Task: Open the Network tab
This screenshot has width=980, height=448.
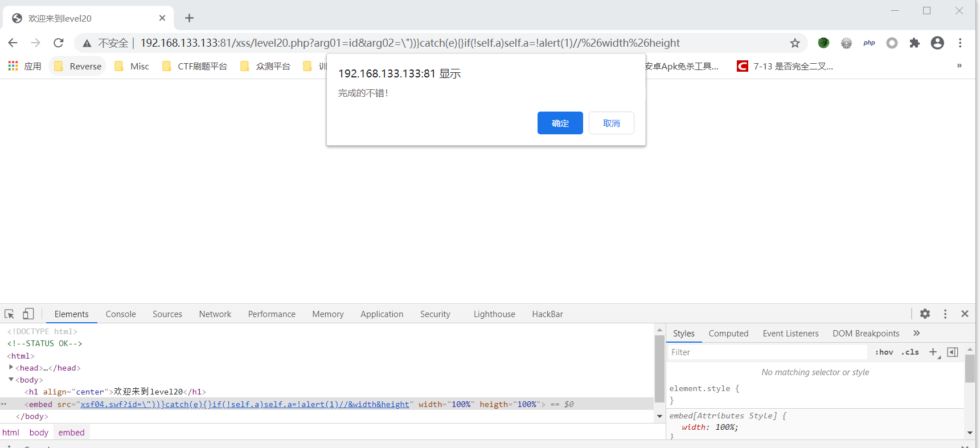Action: (215, 314)
